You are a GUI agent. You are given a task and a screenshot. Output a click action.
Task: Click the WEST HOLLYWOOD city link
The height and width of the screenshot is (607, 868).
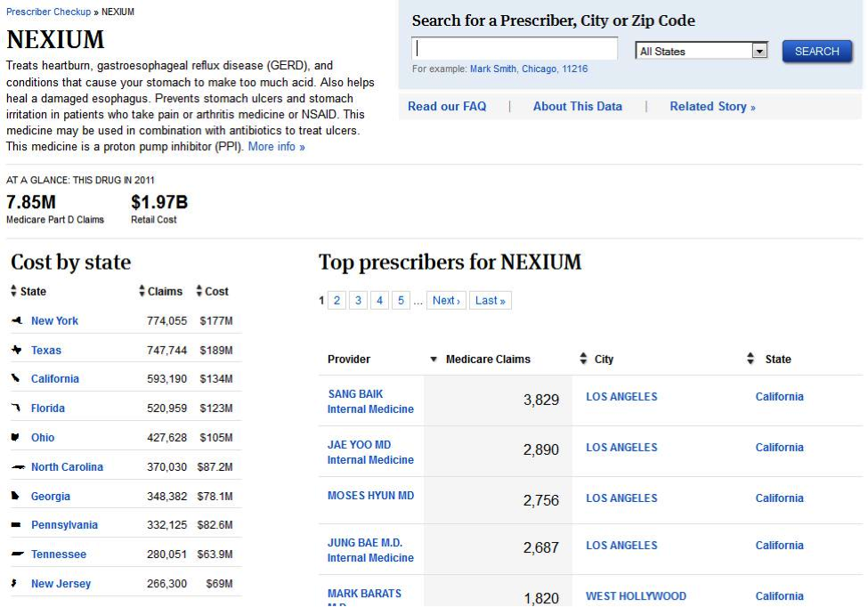(636, 596)
